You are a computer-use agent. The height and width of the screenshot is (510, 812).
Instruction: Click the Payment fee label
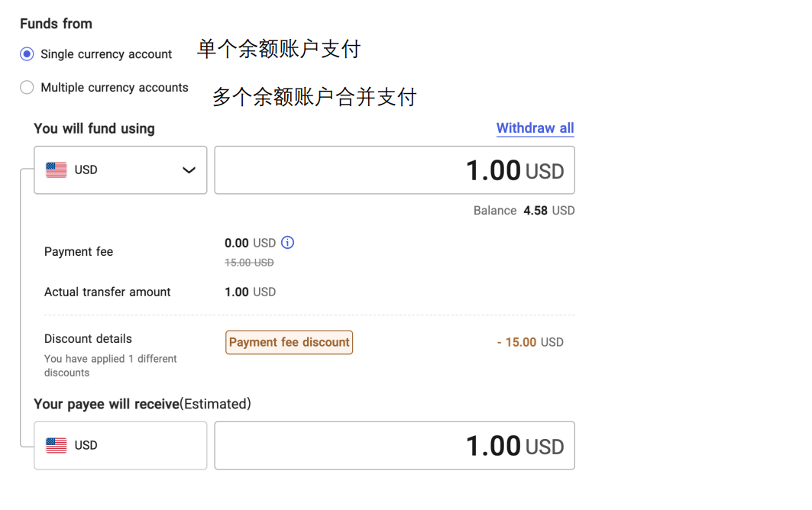(x=79, y=252)
